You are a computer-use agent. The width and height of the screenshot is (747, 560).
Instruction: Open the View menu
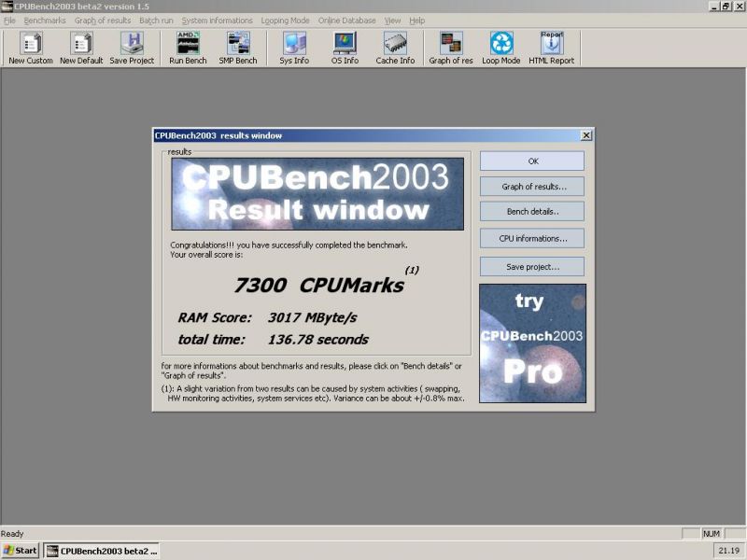coord(392,21)
